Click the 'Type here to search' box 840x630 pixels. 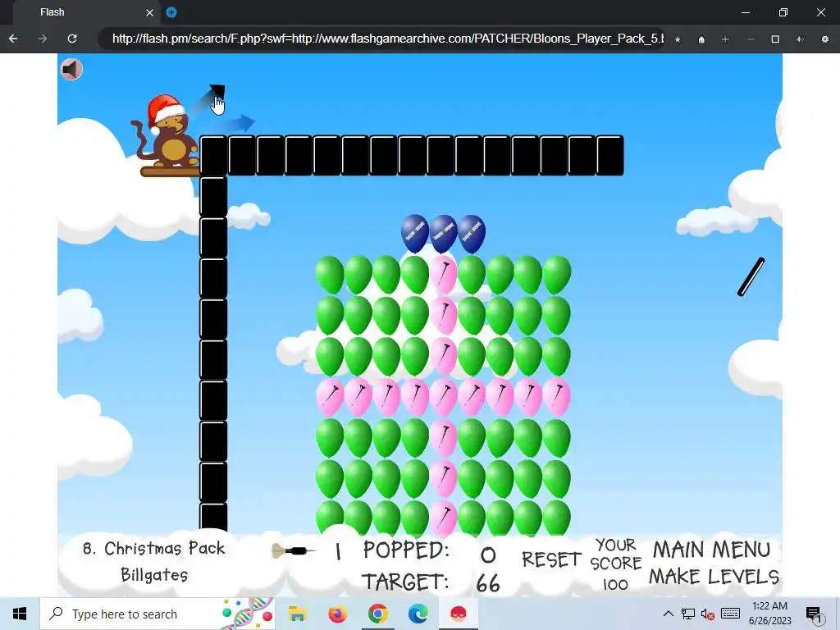(x=157, y=614)
